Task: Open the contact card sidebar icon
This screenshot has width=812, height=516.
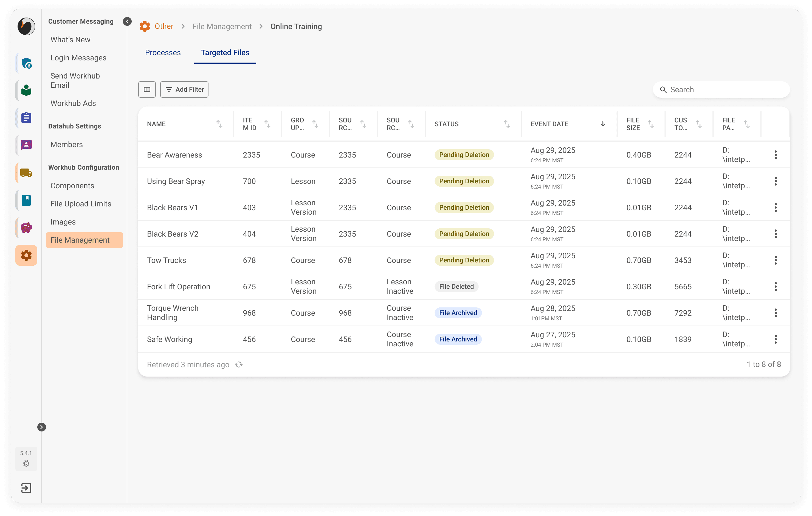Action: [26, 145]
